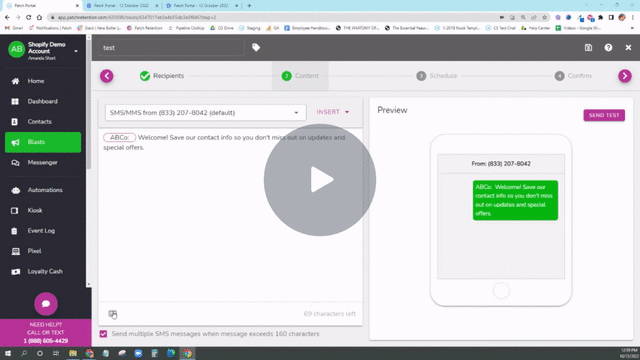Click the taskbar clock
This screenshot has width=640, height=360.
[x=629, y=353]
